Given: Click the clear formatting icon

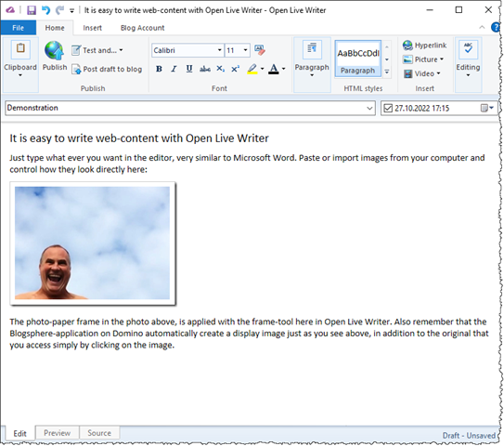Looking at the screenshot, I should [260, 50].
